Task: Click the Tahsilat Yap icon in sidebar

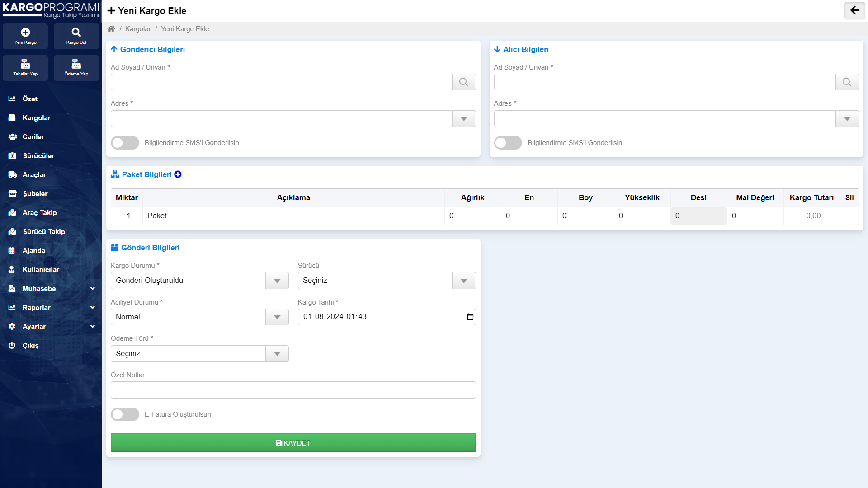Action: coord(25,67)
